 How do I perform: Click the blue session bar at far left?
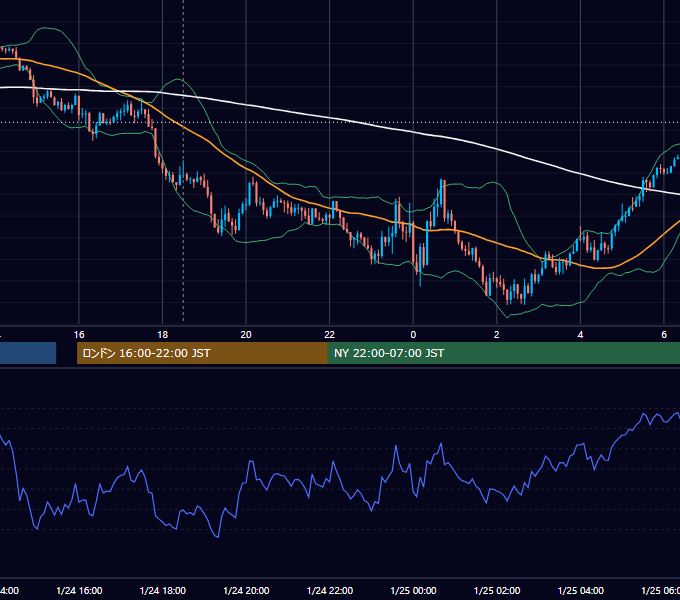pos(28,353)
